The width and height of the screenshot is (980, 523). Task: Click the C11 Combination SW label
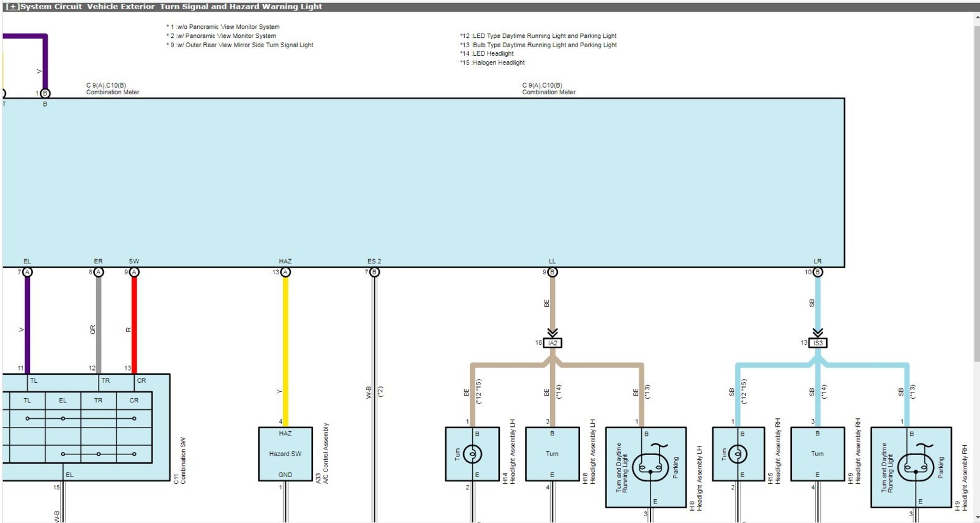[179, 461]
